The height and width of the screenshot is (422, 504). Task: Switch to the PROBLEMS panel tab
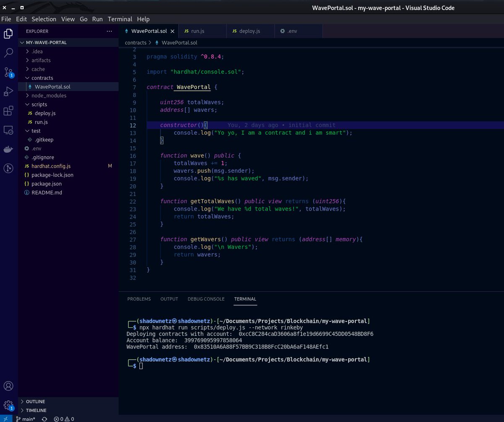point(139,299)
